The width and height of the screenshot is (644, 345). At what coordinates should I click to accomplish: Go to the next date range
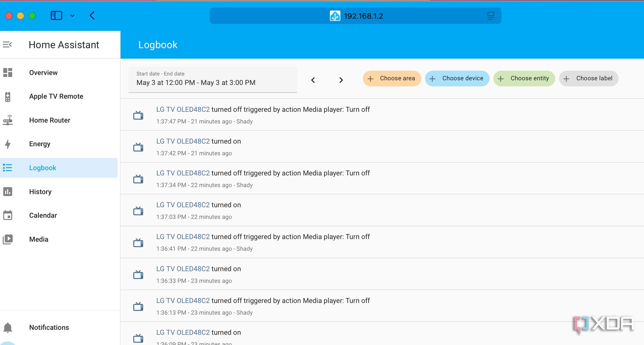click(341, 80)
